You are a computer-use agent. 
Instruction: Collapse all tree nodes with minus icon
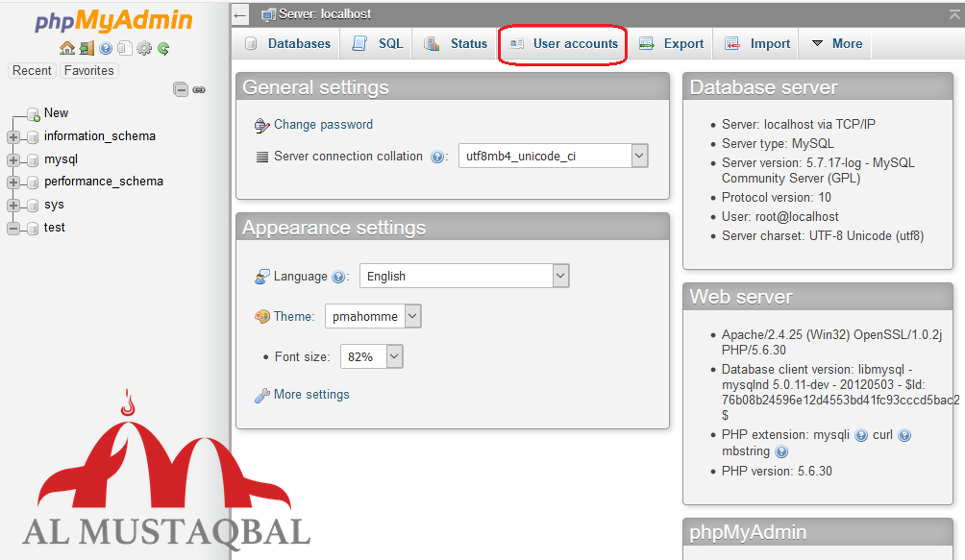tap(181, 89)
